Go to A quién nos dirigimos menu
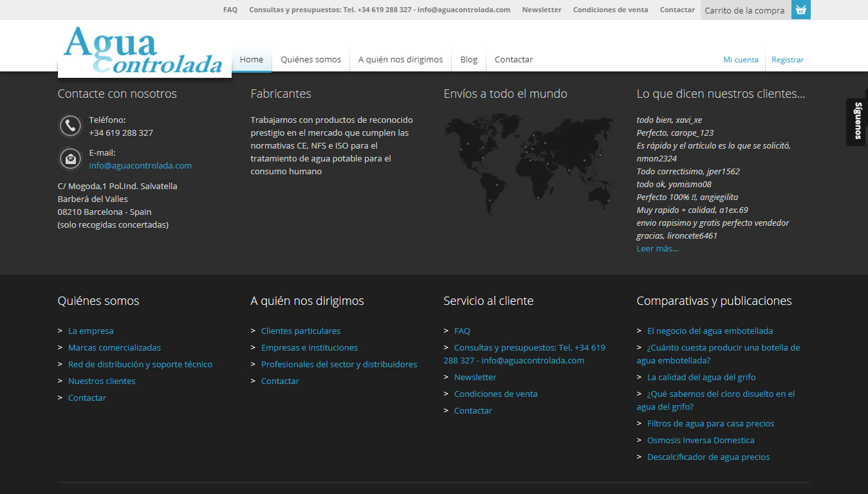Screen dimensions: 868x494 click(400, 60)
